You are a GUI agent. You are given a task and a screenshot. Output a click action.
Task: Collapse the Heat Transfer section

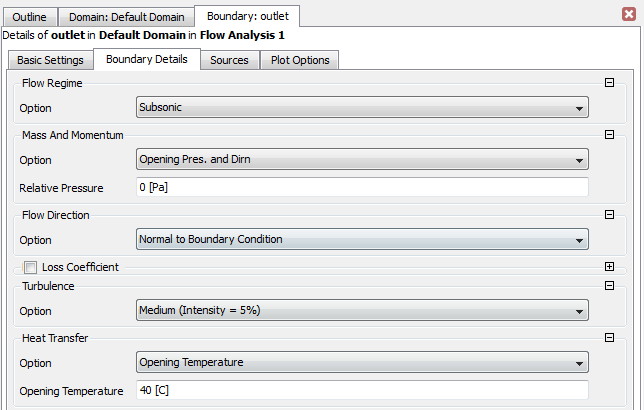click(x=609, y=338)
